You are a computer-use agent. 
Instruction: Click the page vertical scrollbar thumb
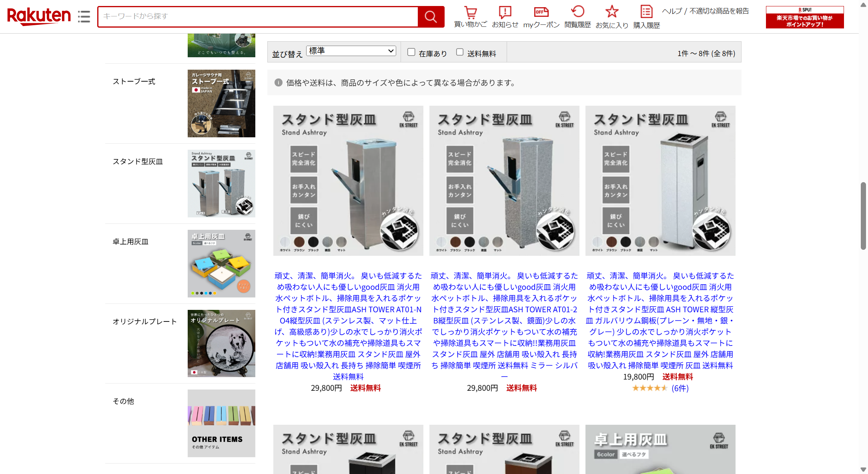tap(863, 216)
